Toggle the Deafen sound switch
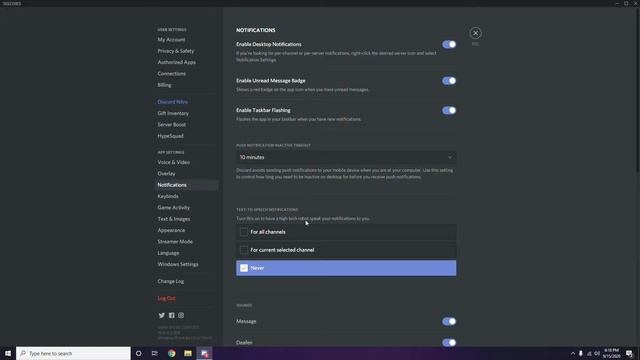Image resolution: width=640 pixels, height=360 pixels. point(449,342)
